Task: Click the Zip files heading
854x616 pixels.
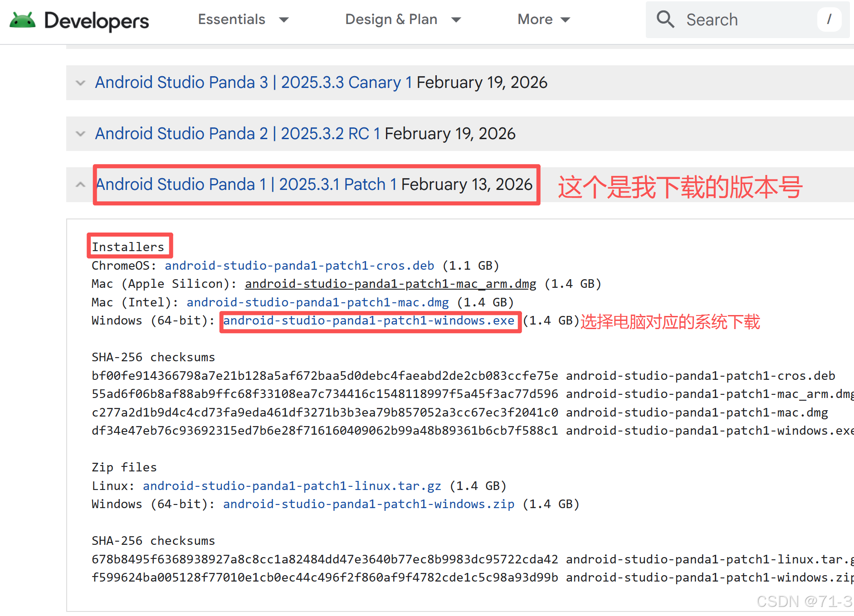Action: (124, 467)
